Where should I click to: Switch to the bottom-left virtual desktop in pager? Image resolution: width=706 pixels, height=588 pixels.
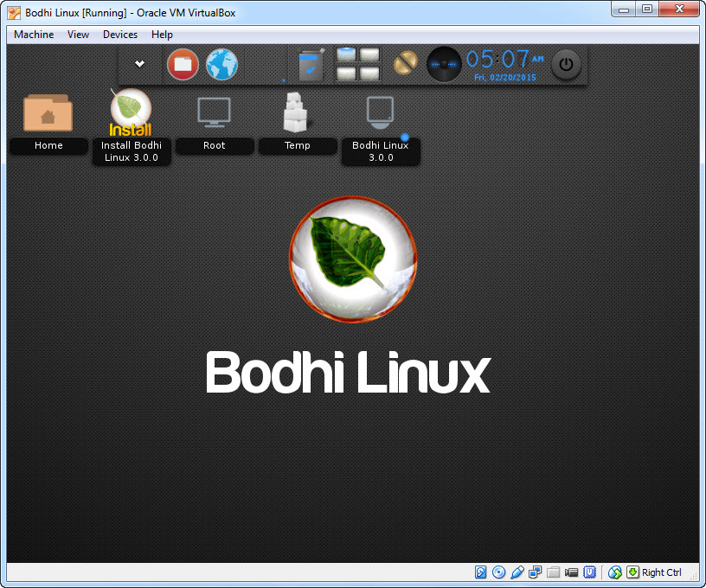point(346,73)
